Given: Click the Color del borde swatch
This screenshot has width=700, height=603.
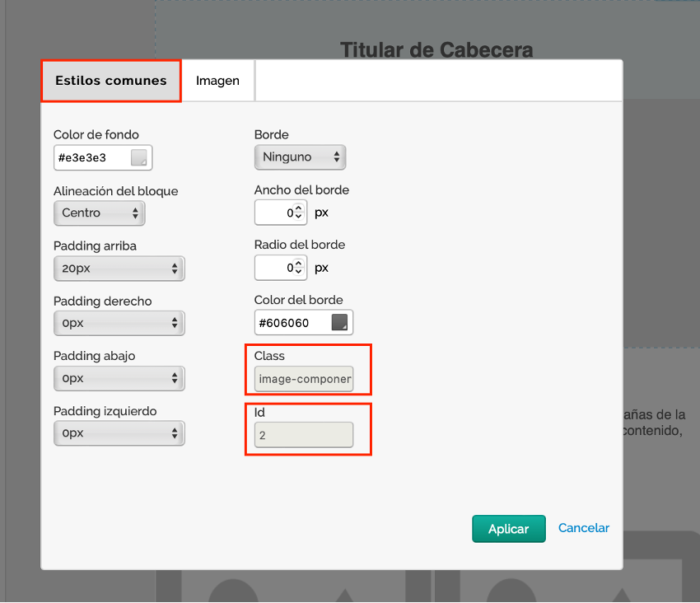Looking at the screenshot, I should point(340,323).
